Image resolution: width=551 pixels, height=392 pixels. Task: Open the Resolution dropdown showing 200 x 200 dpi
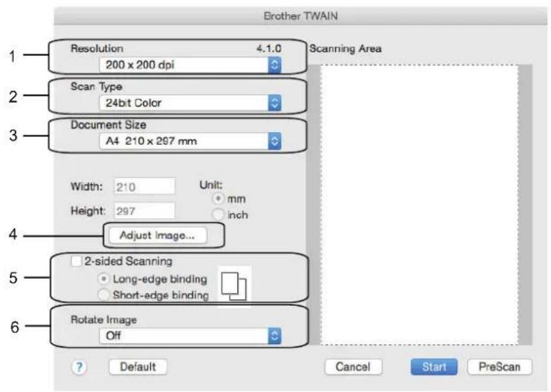pyautogui.click(x=190, y=65)
